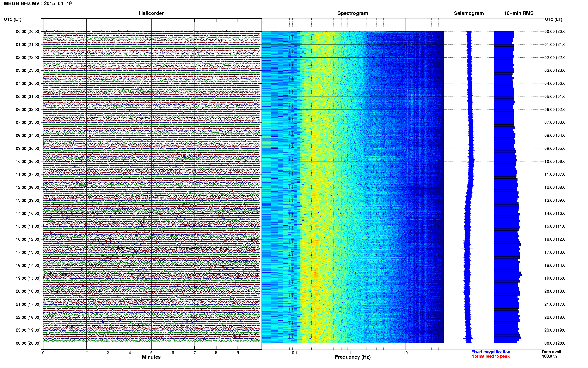Viewport: 588px width, 368px height.
Task: Click left time label '03:00 (23:00)'
Action: [28, 70]
